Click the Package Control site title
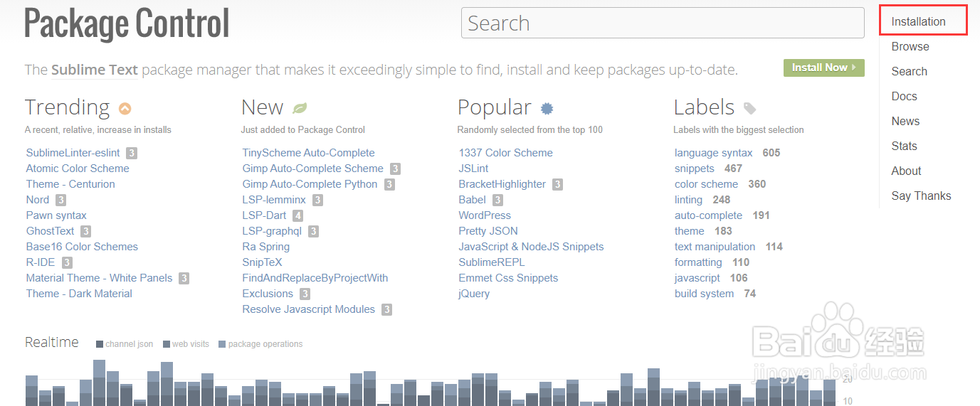980x406 pixels. click(127, 24)
